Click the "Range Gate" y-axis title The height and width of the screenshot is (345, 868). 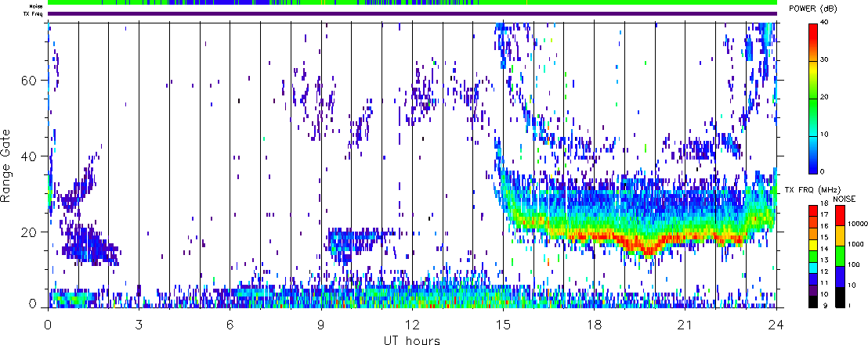[x=6, y=166]
